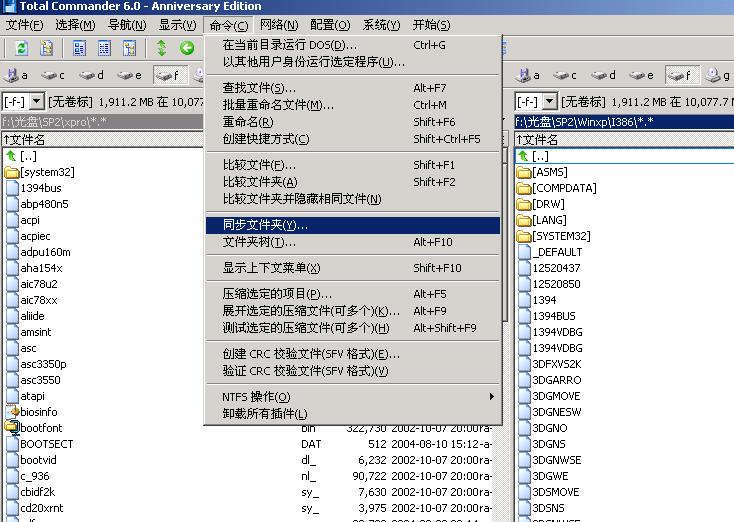This screenshot has height=522, width=734.
Task: Choose 显示上下文菜单(X) menu item
Action: pyautogui.click(x=353, y=268)
